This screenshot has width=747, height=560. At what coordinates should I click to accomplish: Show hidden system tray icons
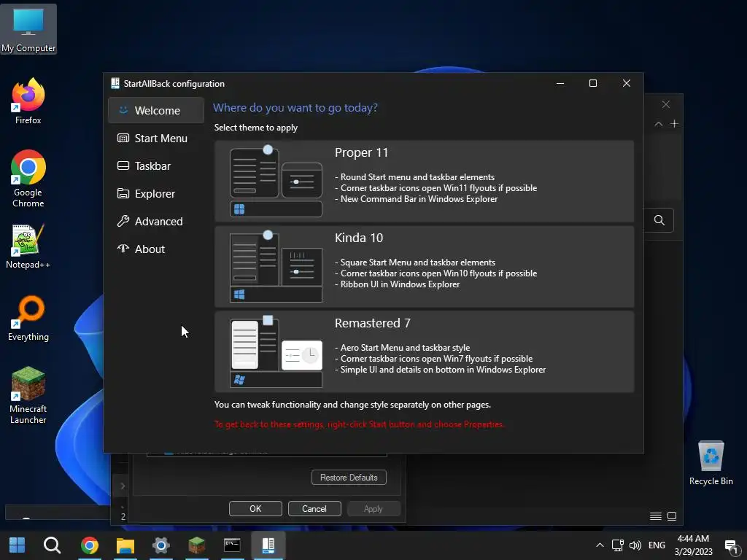600,545
